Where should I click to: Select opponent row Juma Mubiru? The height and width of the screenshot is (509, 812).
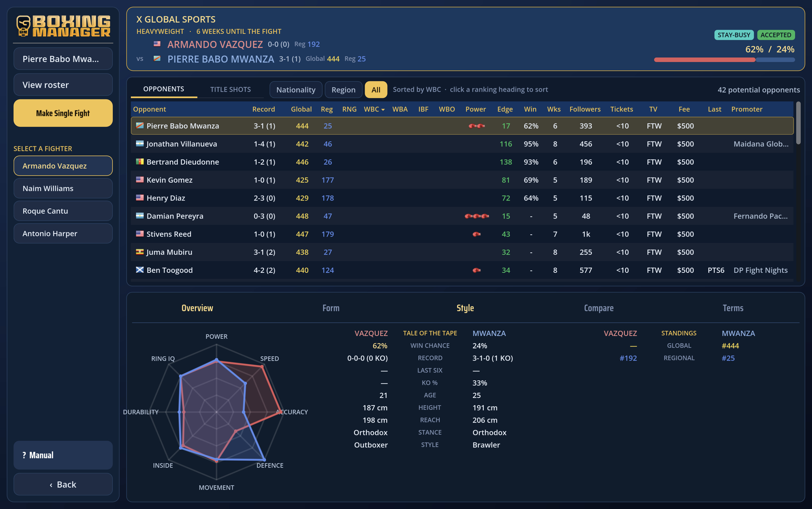pos(462,252)
